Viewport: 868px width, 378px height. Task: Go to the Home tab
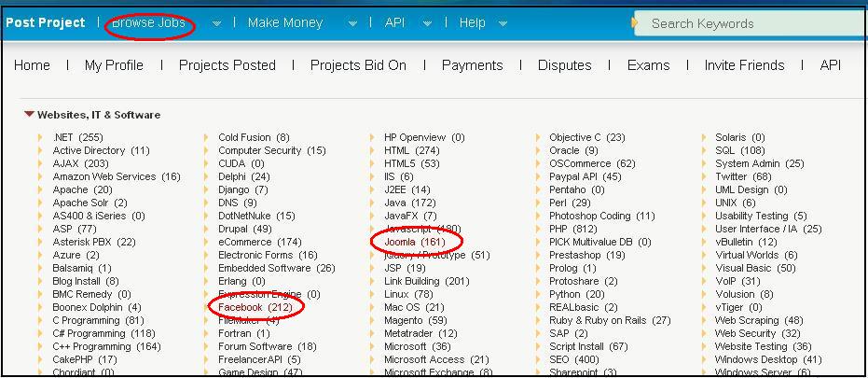[32, 65]
